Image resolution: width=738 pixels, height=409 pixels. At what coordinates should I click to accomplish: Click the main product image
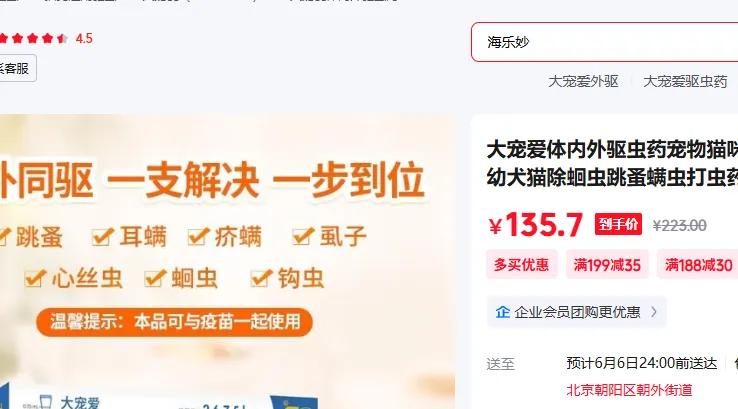[227, 262]
